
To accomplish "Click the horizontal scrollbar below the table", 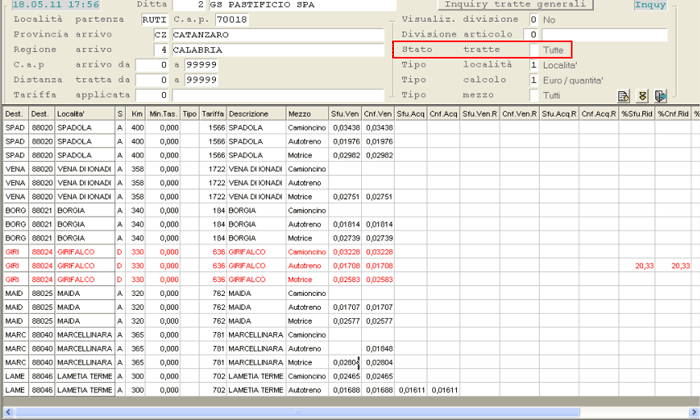I will click(350, 412).
